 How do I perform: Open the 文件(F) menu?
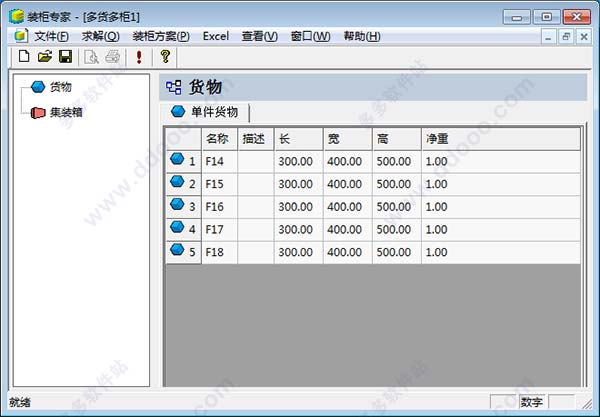coord(52,36)
